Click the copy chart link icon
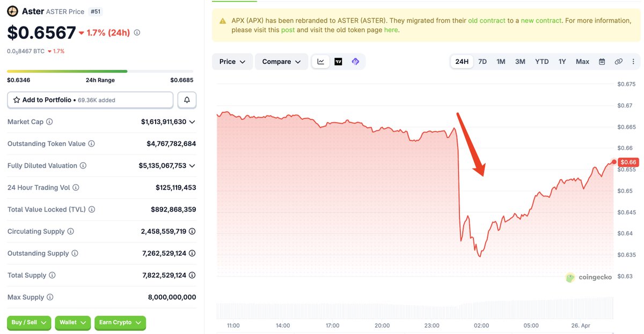Image resolution: width=644 pixels, height=334 pixels. 618,62
